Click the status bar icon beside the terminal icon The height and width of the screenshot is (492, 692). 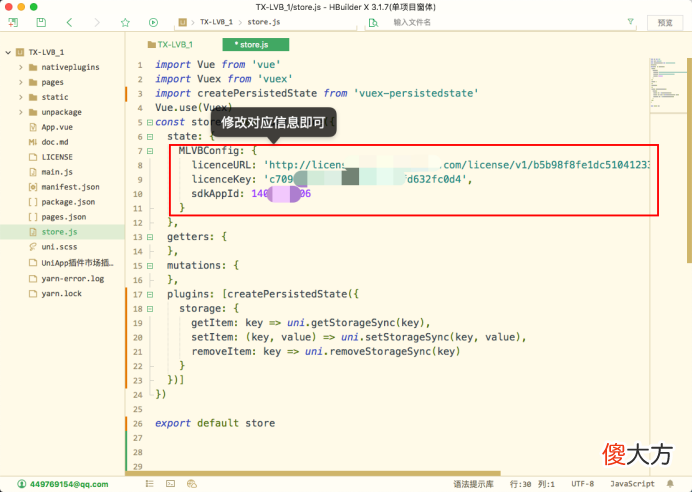click(x=192, y=484)
